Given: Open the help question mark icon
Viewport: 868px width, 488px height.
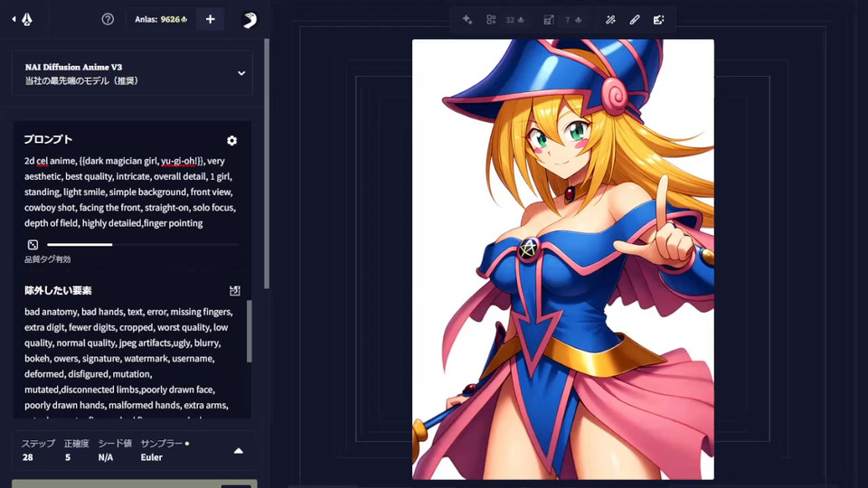Looking at the screenshot, I should 108,19.
